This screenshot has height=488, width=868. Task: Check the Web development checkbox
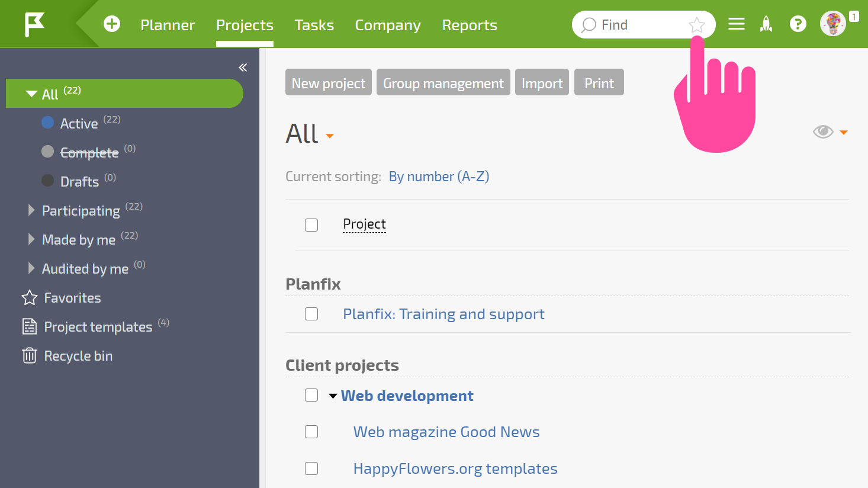[x=311, y=395]
